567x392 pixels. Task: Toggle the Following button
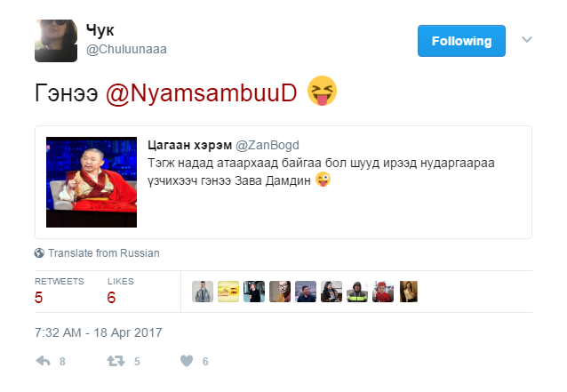(461, 41)
